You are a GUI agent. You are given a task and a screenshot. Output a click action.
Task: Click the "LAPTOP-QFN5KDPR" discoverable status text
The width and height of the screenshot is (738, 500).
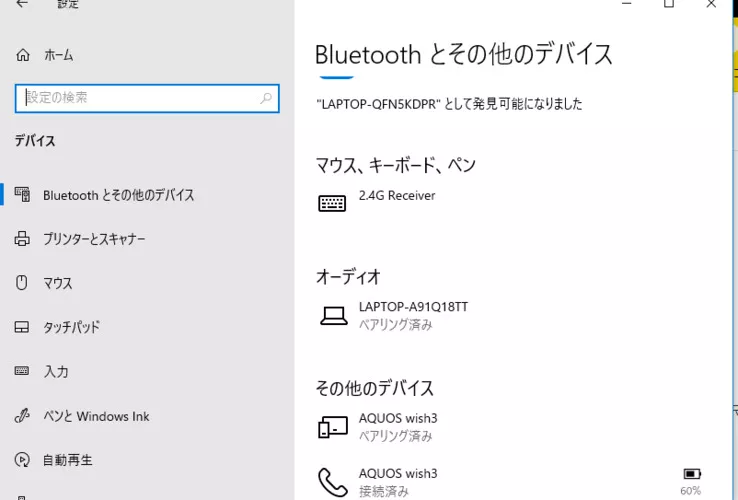click(449, 104)
